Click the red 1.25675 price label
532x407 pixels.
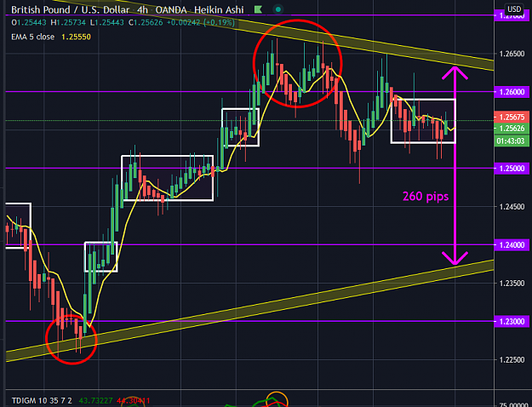(x=512, y=118)
